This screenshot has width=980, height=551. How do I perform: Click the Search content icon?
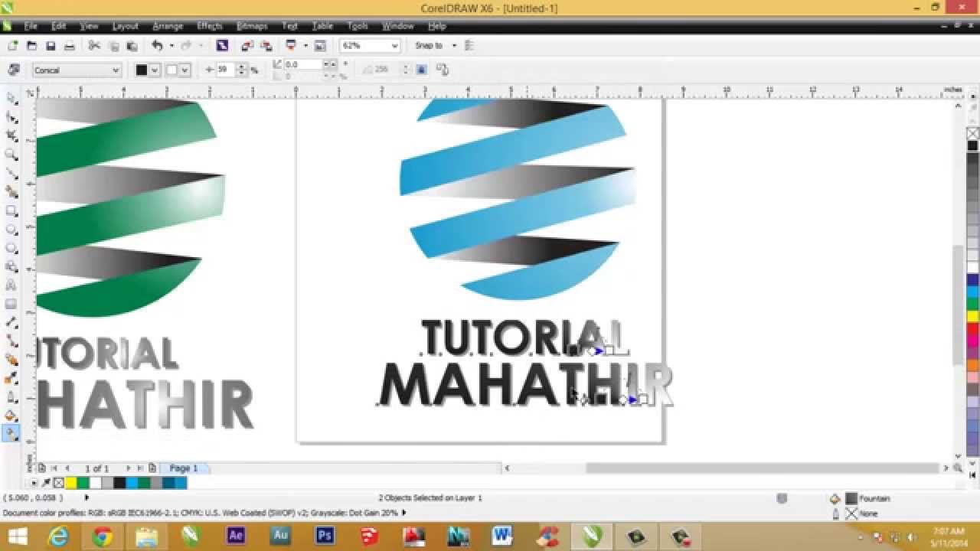click(222, 46)
